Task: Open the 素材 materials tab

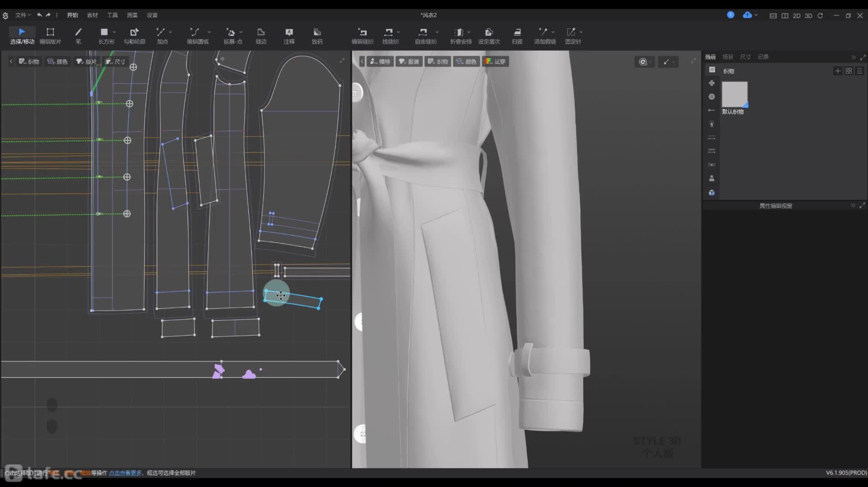Action: click(92, 15)
